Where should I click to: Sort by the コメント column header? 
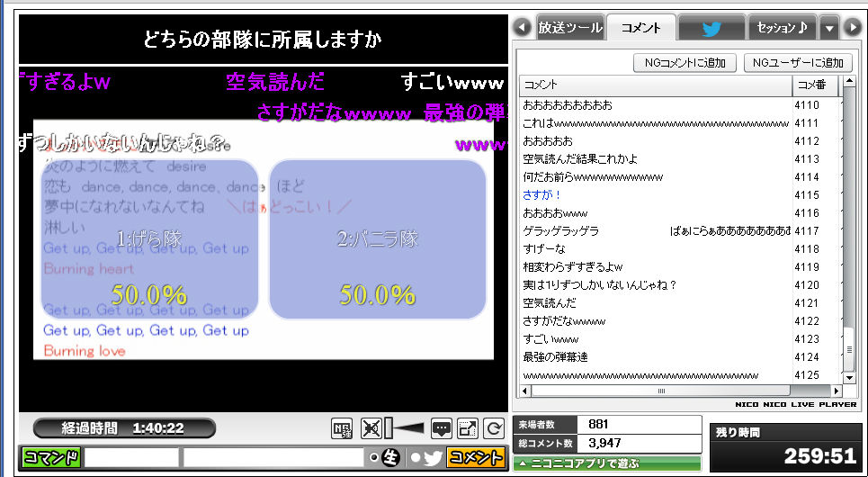[x=656, y=85]
